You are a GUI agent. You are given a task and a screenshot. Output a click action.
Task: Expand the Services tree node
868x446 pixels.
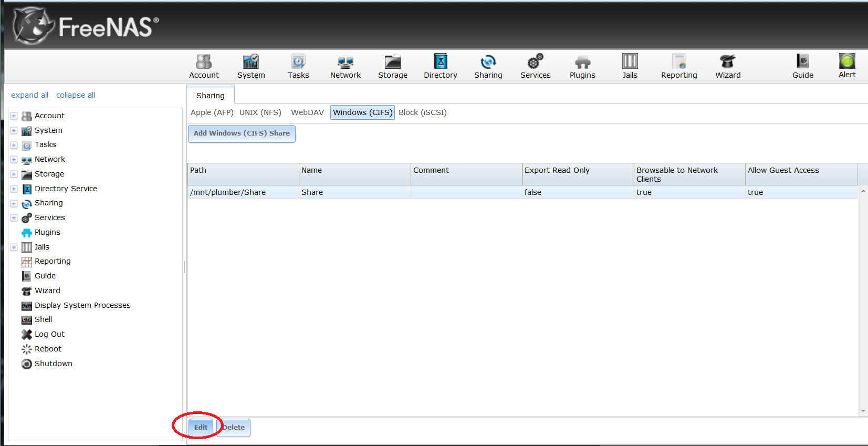coord(14,217)
